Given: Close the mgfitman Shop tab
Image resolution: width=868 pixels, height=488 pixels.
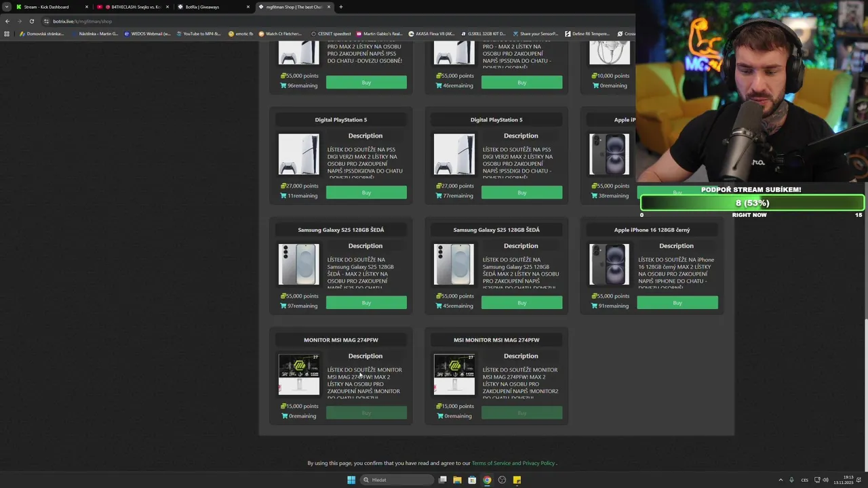Looking at the screenshot, I should point(329,7).
